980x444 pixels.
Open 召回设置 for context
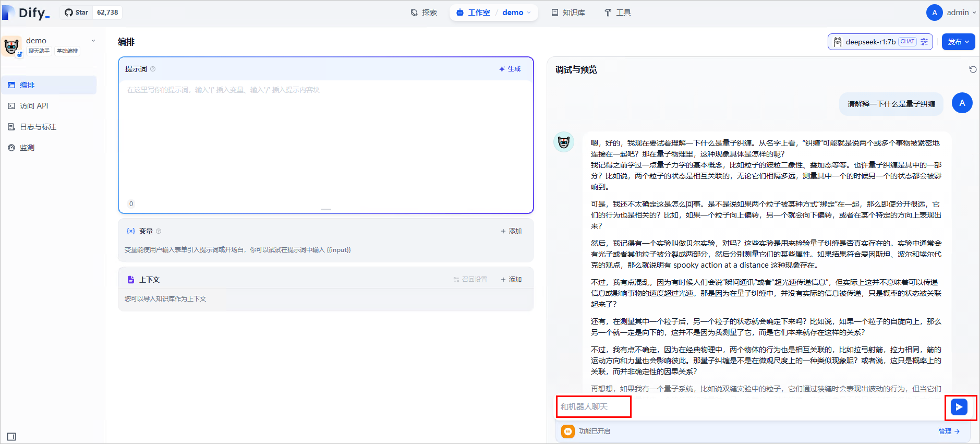click(470, 280)
